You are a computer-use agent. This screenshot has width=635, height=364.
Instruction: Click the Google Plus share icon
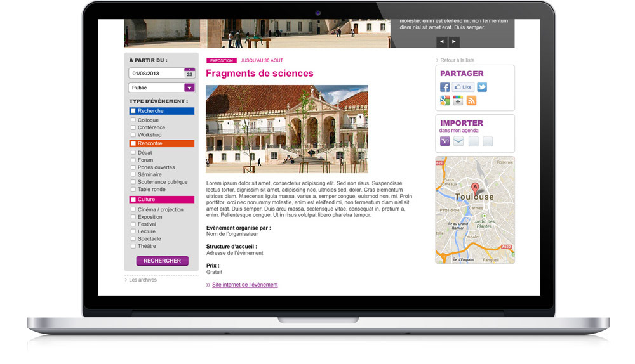tap(458, 101)
